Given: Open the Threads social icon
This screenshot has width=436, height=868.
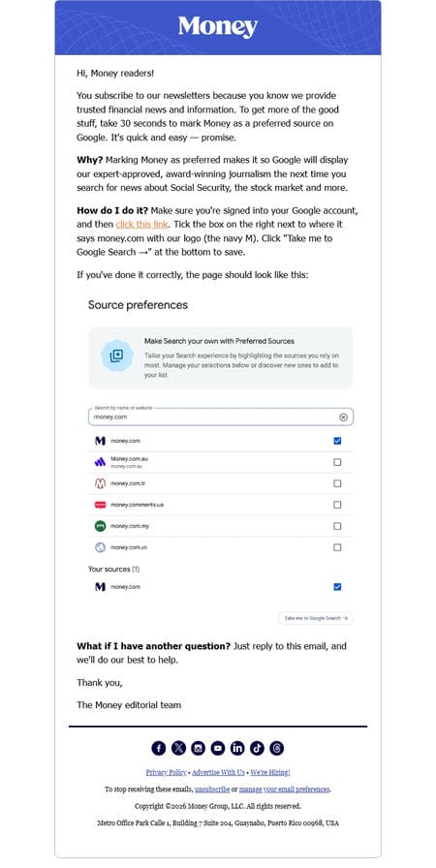Looking at the screenshot, I should 277,749.
